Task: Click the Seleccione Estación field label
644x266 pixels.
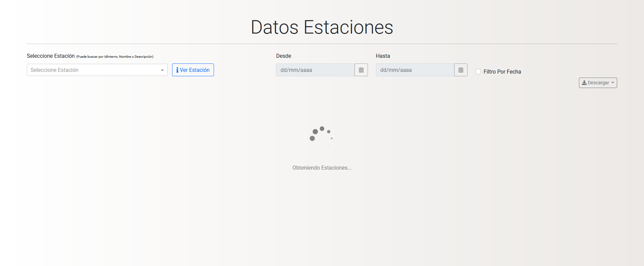Action: tap(51, 56)
